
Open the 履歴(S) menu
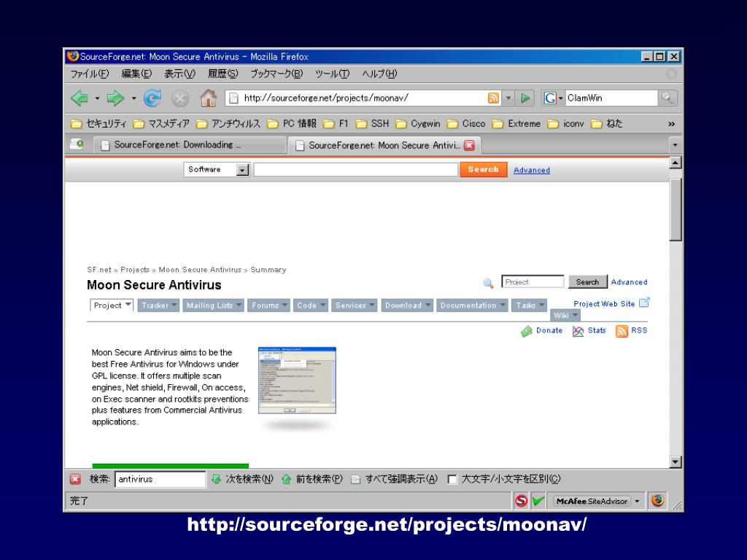point(222,74)
